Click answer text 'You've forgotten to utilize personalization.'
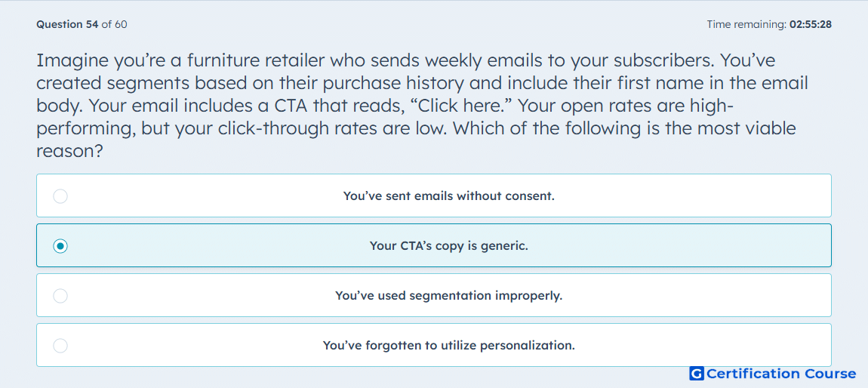The image size is (868, 388). [x=448, y=346]
